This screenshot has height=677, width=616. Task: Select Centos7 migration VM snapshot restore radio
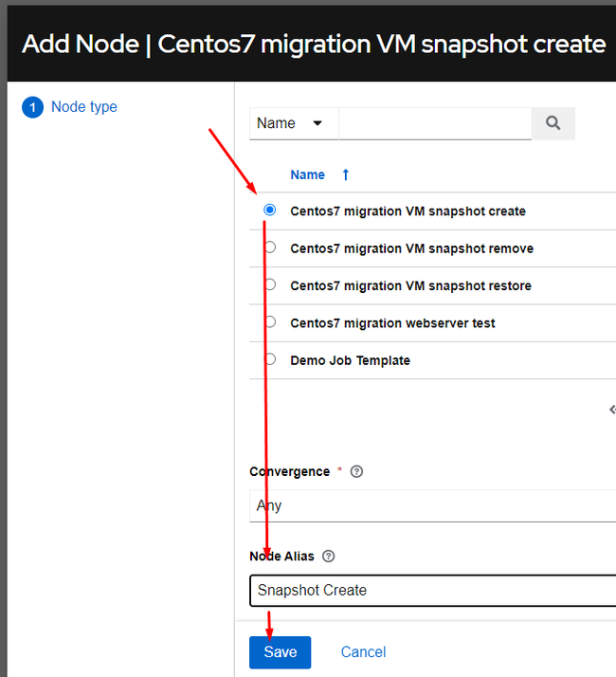click(270, 284)
